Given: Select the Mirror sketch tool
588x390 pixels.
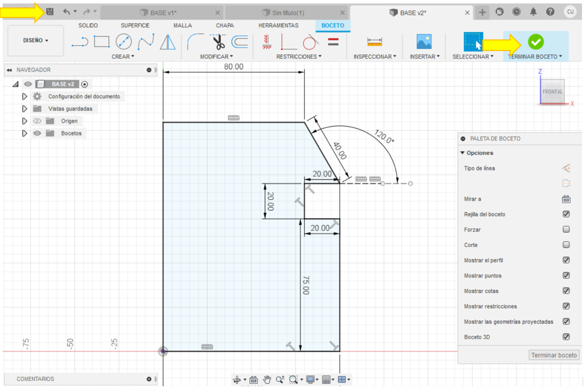Looking at the screenshot, I should pyautogui.click(x=167, y=42).
